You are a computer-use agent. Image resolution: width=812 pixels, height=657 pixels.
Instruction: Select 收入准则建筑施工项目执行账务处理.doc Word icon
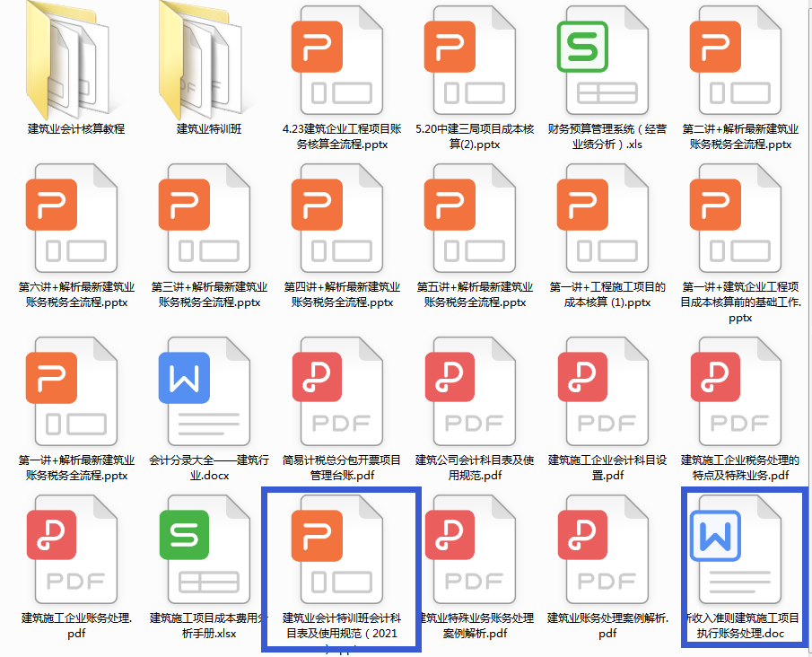point(736,549)
